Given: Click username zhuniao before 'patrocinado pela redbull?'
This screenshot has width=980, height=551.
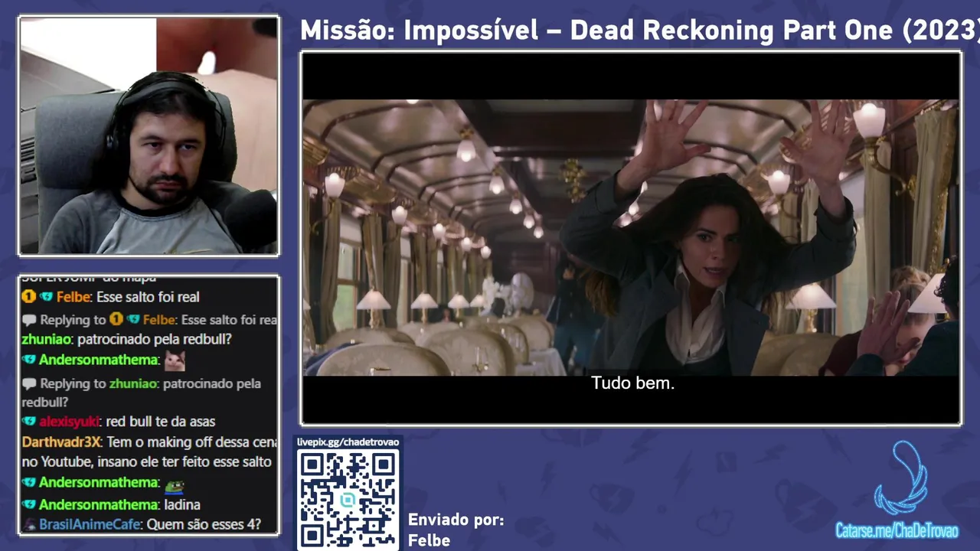Looking at the screenshot, I should (x=47, y=339).
